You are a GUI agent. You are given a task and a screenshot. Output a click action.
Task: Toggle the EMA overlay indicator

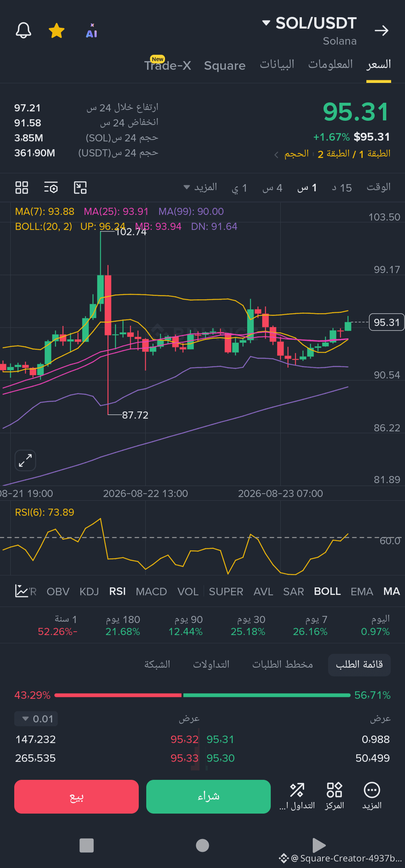click(362, 592)
